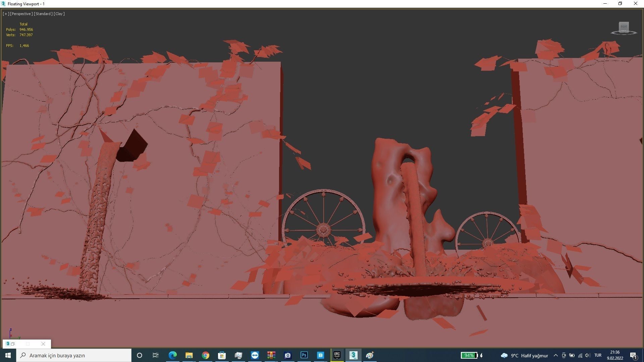Switch the TUR keyboard language indicator
The height and width of the screenshot is (362, 644).
[x=598, y=355]
